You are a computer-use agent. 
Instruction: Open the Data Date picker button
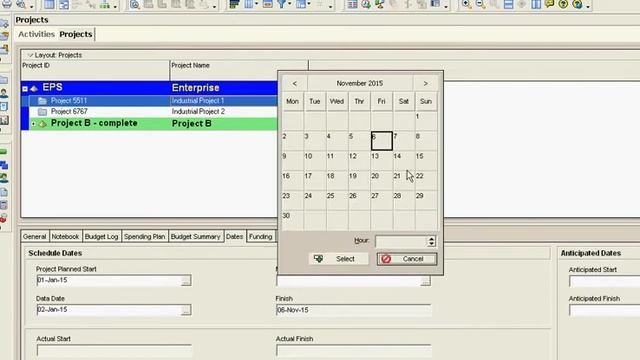[186, 310]
